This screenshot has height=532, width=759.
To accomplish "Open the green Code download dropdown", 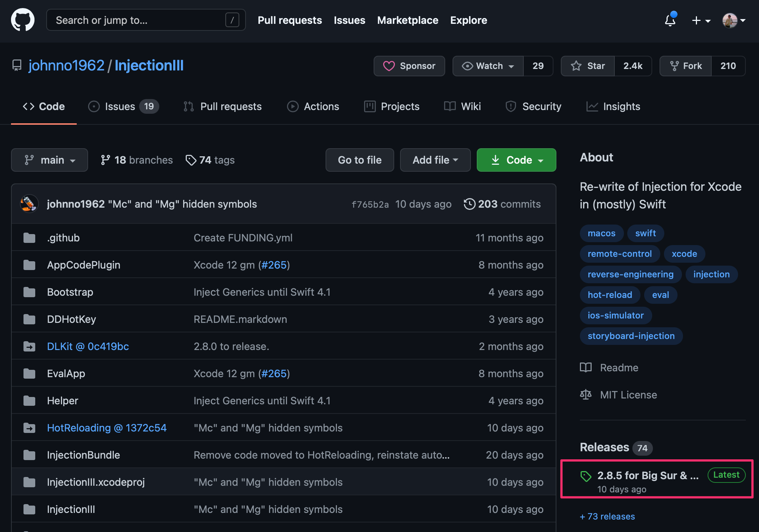I will click(516, 160).
